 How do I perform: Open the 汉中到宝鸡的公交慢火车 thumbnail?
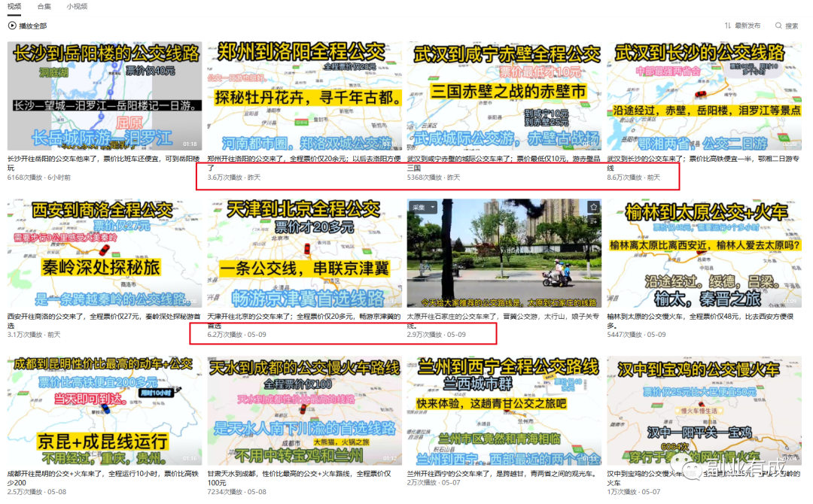(x=705, y=408)
